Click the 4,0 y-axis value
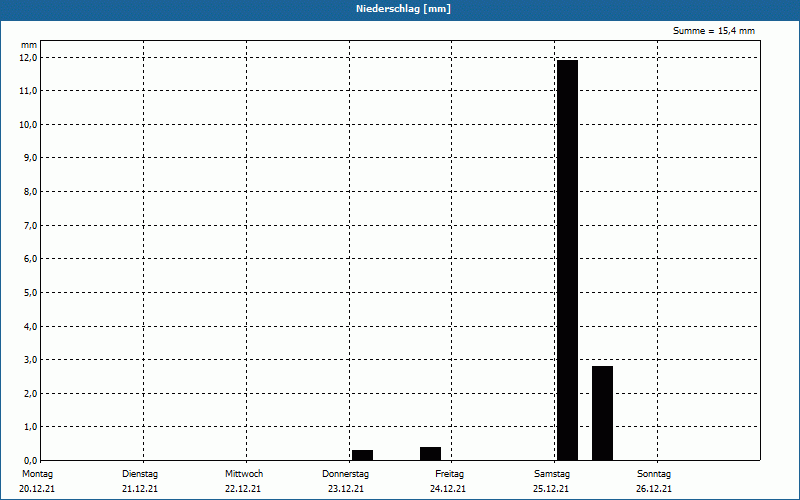 click(30, 327)
